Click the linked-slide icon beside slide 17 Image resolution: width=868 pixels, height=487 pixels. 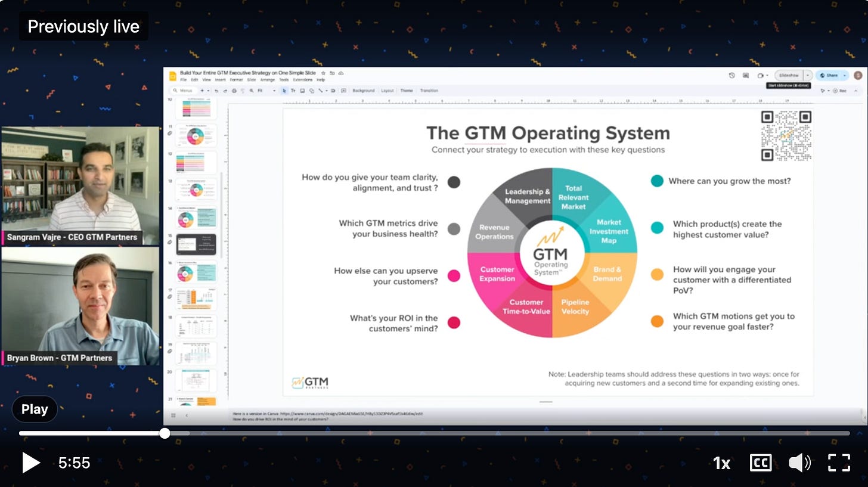170,297
